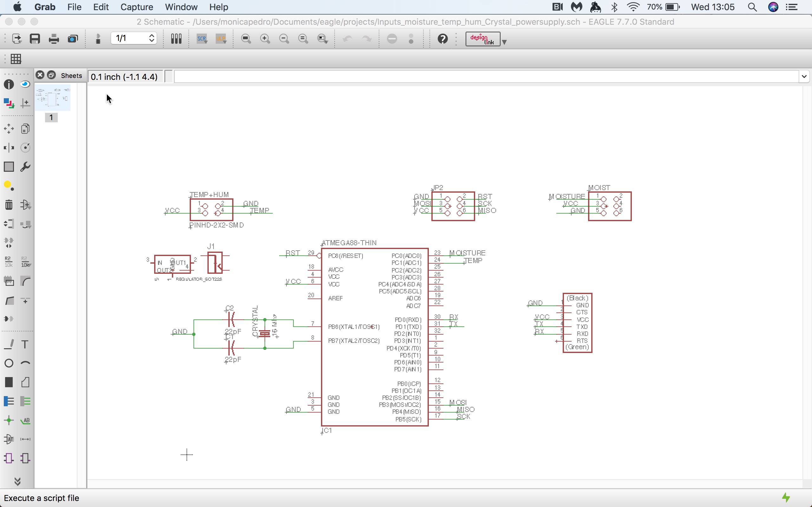Open the layer Display settings icon
The image size is (812, 507).
tap(9, 103)
